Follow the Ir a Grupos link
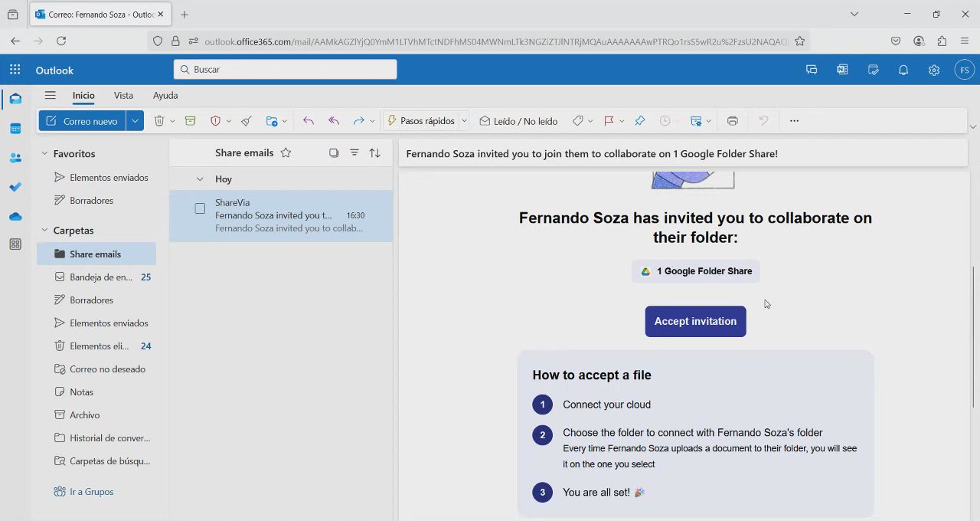 click(x=91, y=492)
